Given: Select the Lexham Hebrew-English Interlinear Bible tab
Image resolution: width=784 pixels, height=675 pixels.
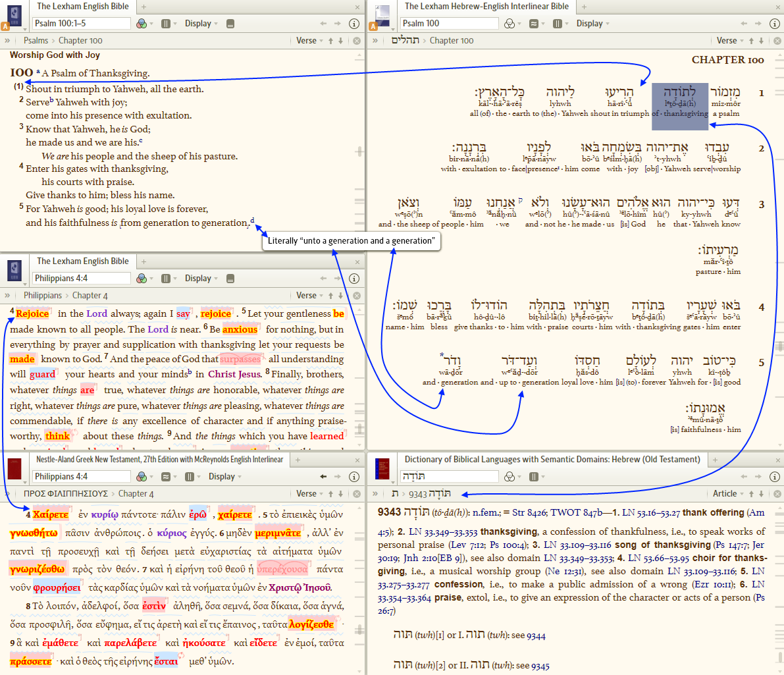Looking at the screenshot, I should (x=486, y=7).
